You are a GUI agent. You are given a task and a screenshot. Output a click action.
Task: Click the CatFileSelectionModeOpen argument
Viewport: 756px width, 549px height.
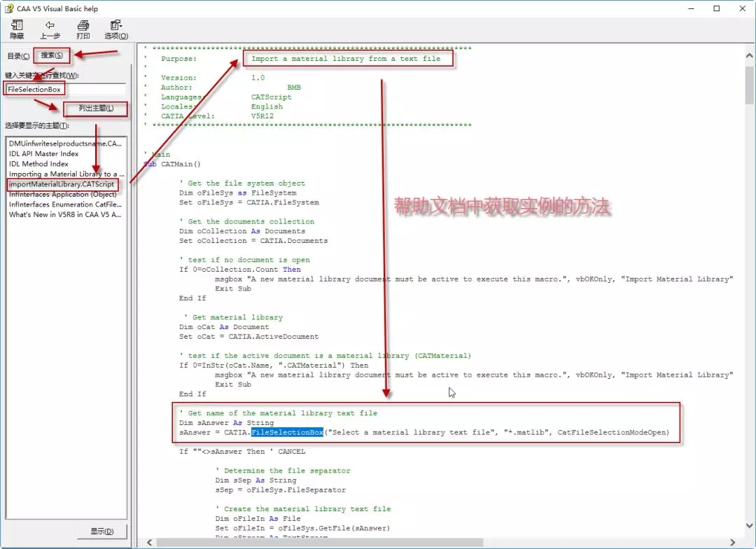611,432
